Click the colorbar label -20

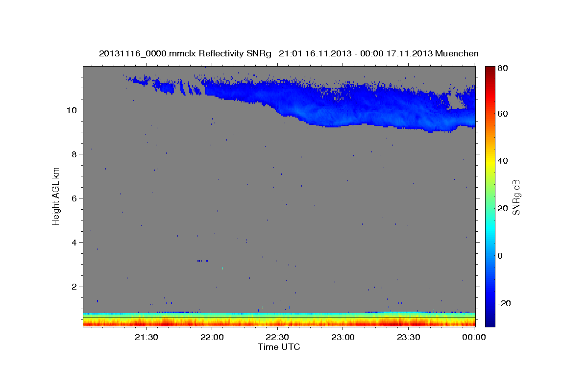point(505,303)
